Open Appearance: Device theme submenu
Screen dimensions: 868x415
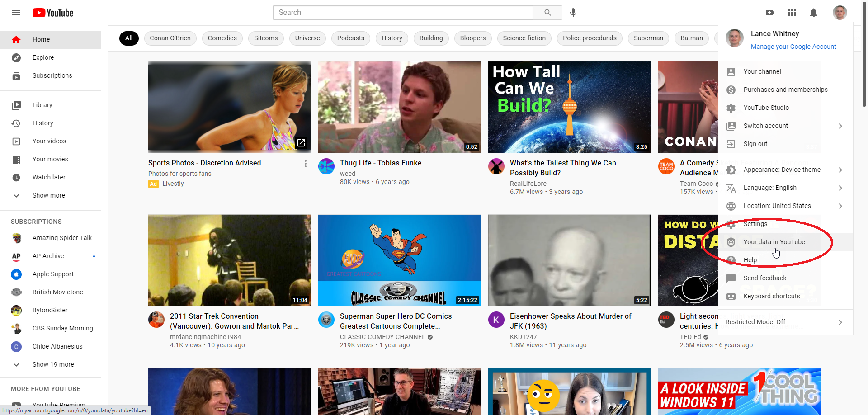tap(786, 170)
